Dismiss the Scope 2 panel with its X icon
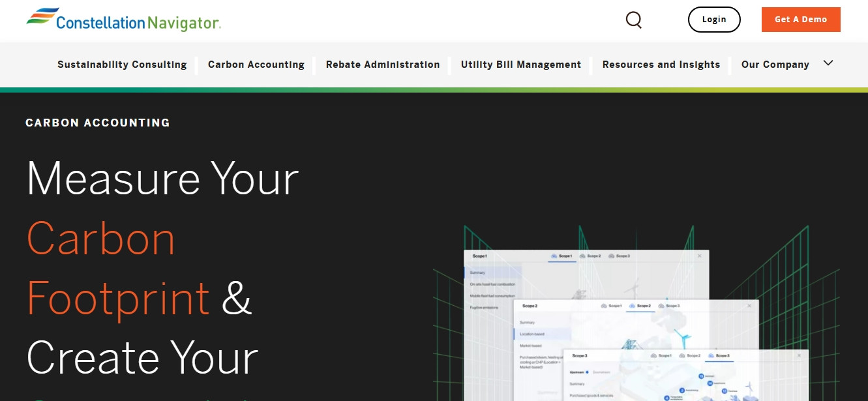The image size is (868, 401). [x=749, y=304]
